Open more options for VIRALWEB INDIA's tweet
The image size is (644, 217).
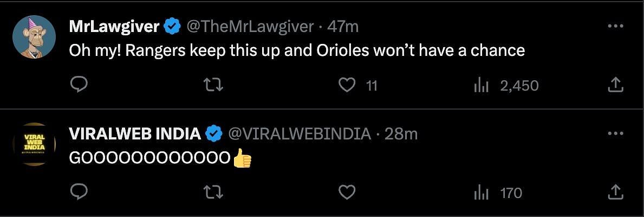click(x=615, y=133)
